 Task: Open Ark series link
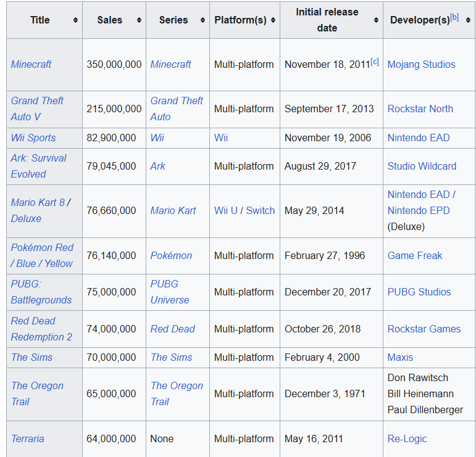click(158, 166)
